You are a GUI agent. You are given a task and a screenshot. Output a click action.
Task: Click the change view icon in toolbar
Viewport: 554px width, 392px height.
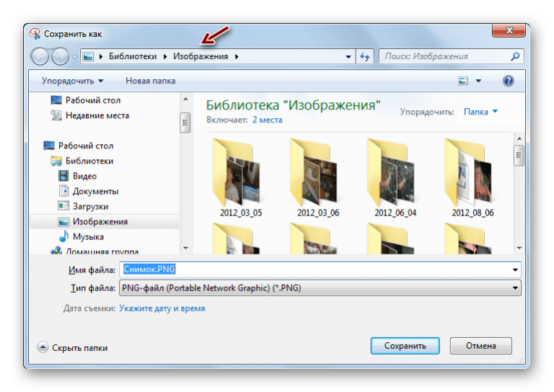(x=464, y=81)
